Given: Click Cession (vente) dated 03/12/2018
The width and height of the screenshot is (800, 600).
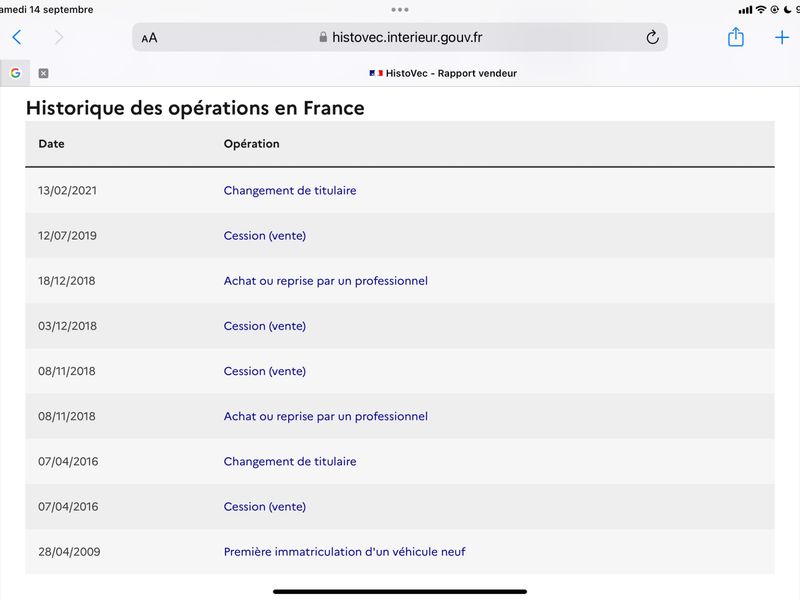Looking at the screenshot, I should (265, 326).
